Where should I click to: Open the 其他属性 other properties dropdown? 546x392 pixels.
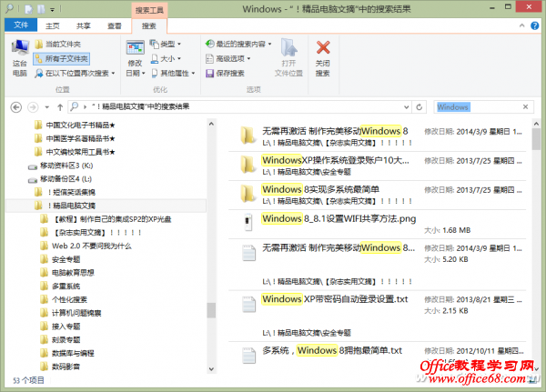174,73
